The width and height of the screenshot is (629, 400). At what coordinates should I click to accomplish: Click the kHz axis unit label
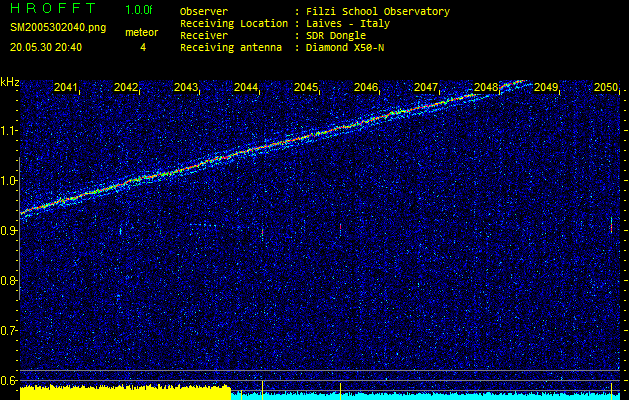[x=10, y=82]
